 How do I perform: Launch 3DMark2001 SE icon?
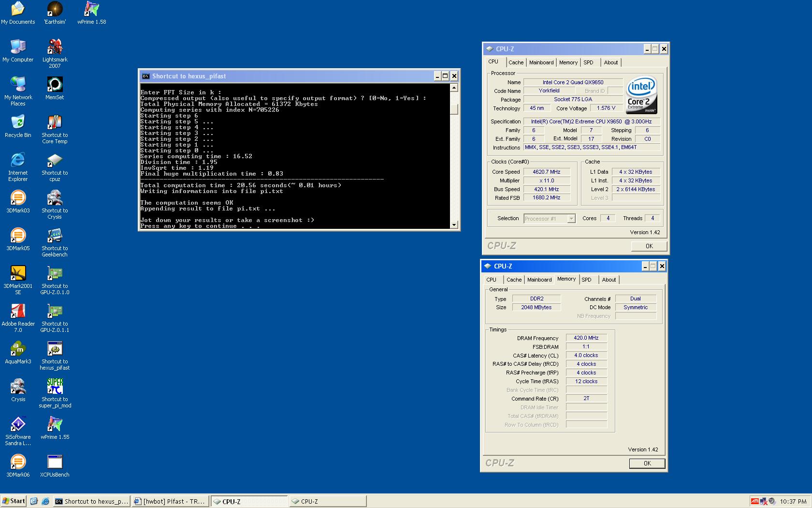pos(18,280)
